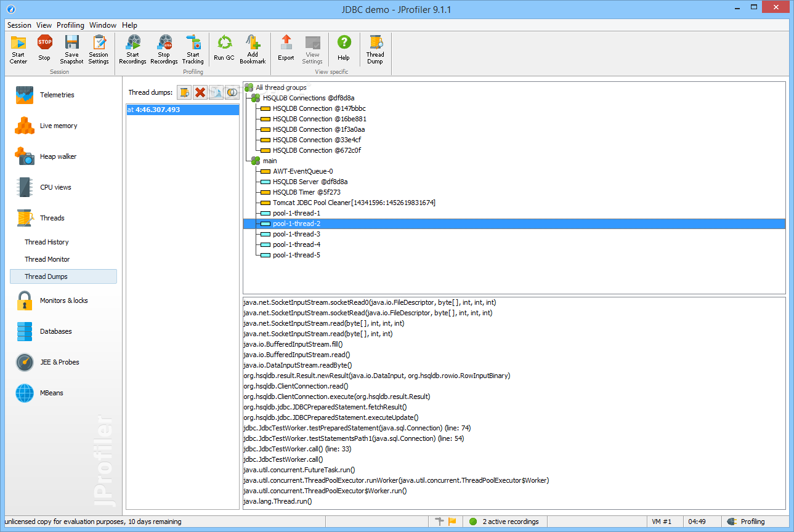Select HSQLDB Connection @147bbbc thread
Screen dimensions: 794x532
320,108
